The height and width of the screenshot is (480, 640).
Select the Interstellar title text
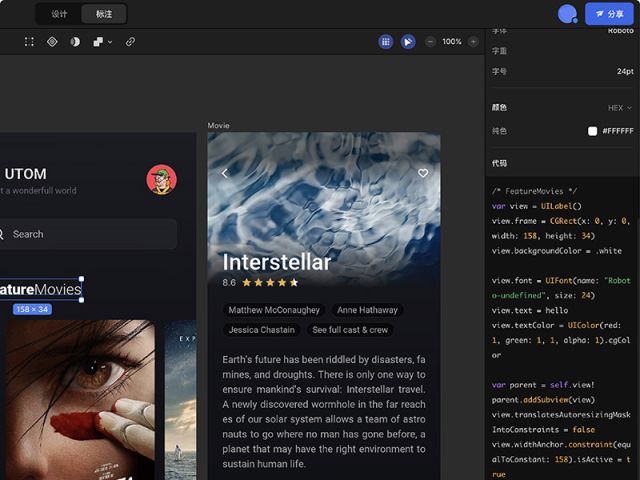click(x=276, y=262)
